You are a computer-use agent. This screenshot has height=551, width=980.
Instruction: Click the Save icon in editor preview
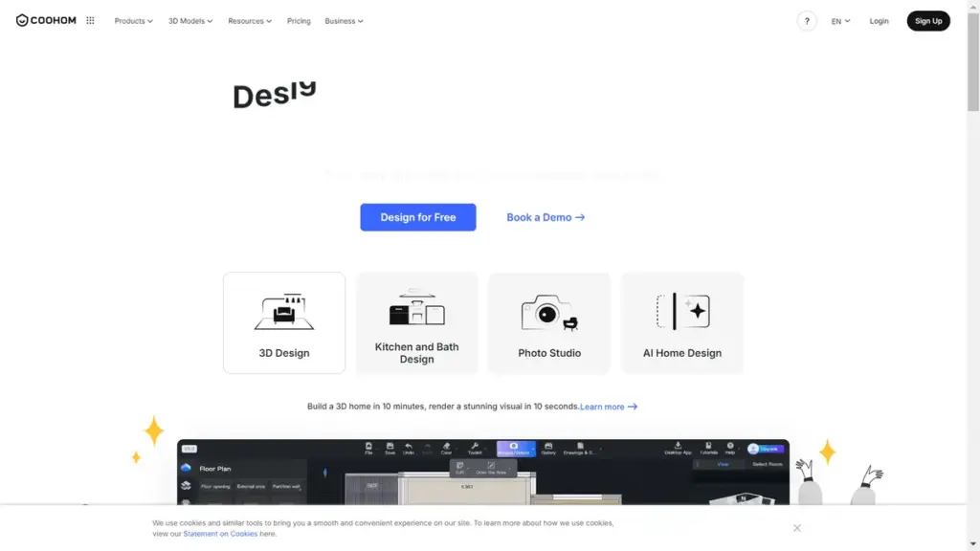coord(390,449)
